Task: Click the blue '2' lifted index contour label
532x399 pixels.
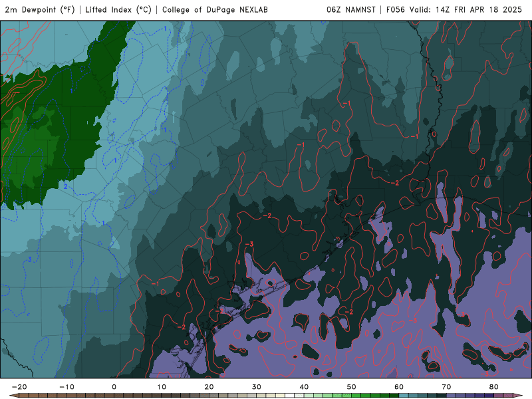Action: [x=65, y=187]
